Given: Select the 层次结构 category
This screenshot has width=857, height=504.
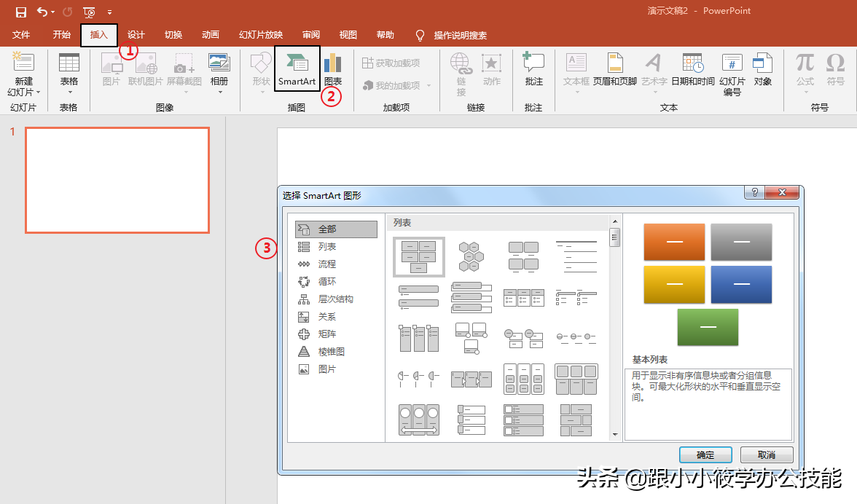Looking at the screenshot, I should tap(336, 299).
